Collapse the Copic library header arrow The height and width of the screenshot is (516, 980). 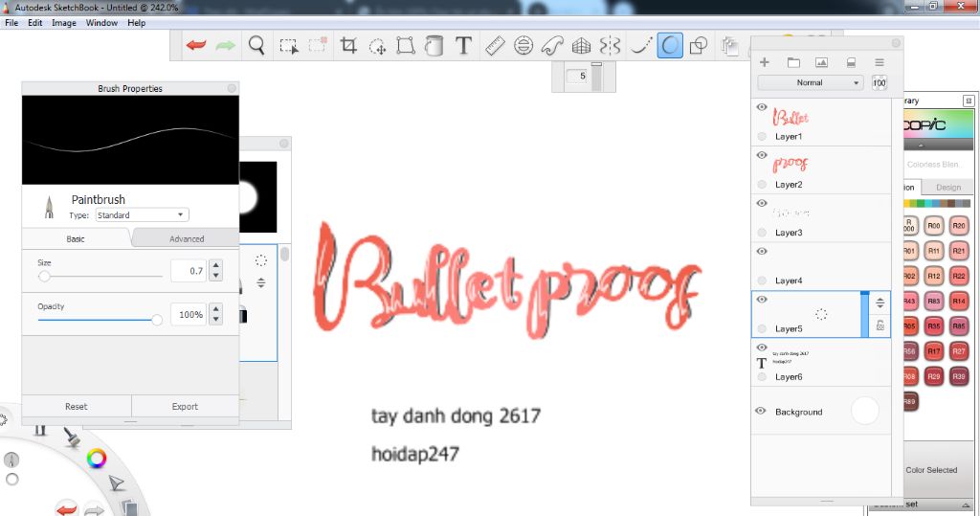pyautogui.click(x=922, y=146)
